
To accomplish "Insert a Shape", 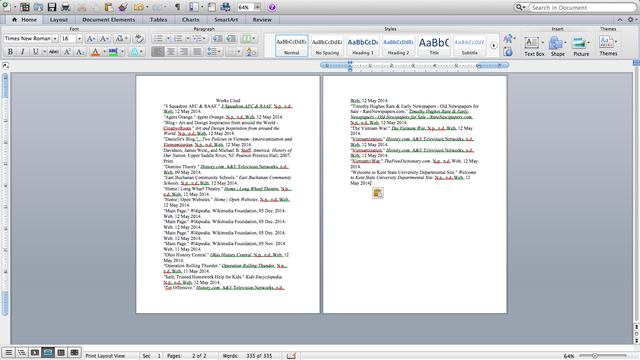I will click(x=558, y=46).
